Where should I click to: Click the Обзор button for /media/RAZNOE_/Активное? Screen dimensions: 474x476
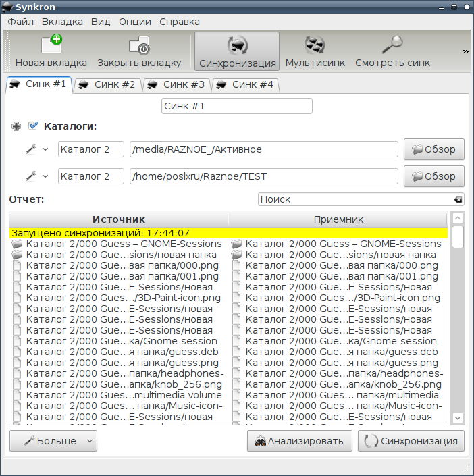pyautogui.click(x=434, y=149)
